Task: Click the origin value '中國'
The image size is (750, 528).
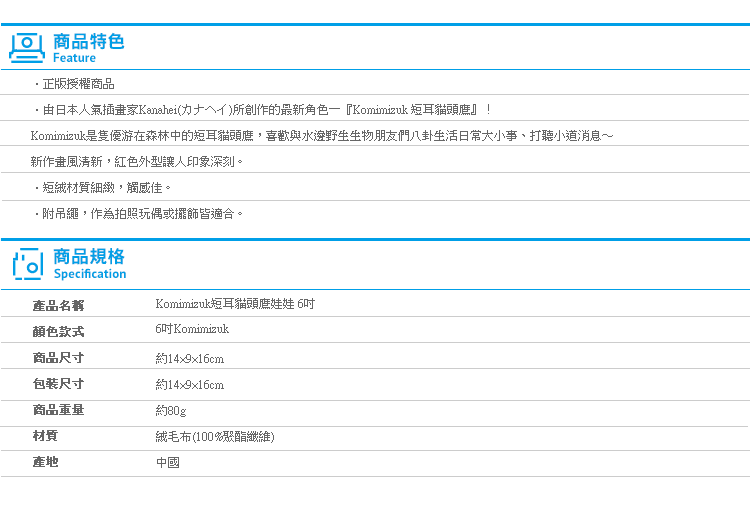Action: (x=168, y=462)
